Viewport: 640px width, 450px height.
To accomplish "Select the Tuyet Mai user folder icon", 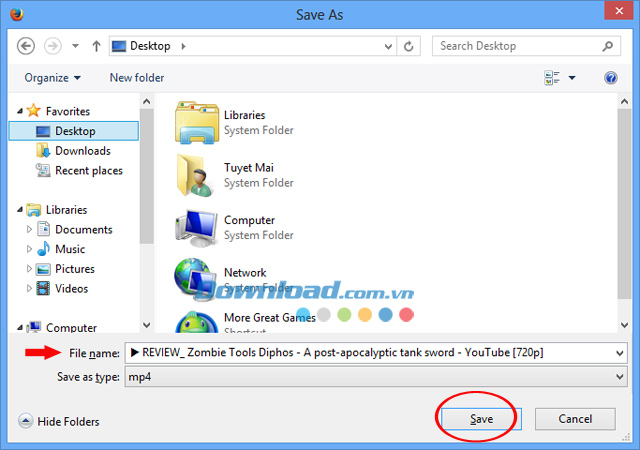I will point(195,175).
